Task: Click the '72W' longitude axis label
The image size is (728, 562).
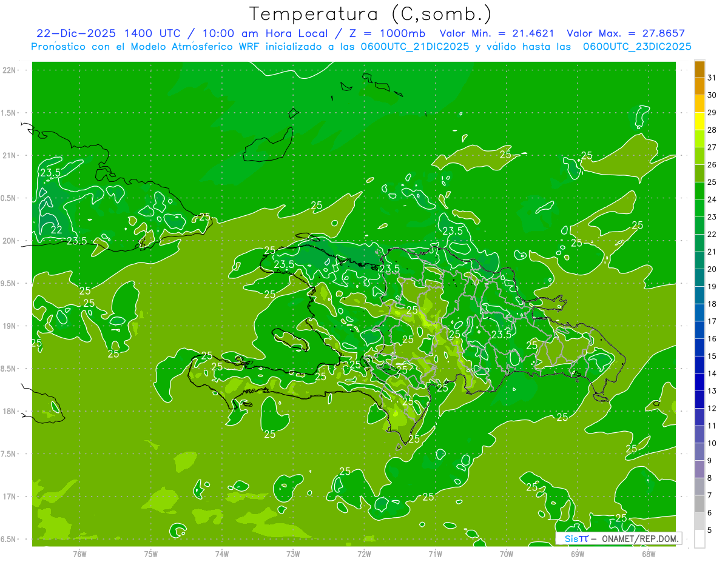Action: click(364, 554)
